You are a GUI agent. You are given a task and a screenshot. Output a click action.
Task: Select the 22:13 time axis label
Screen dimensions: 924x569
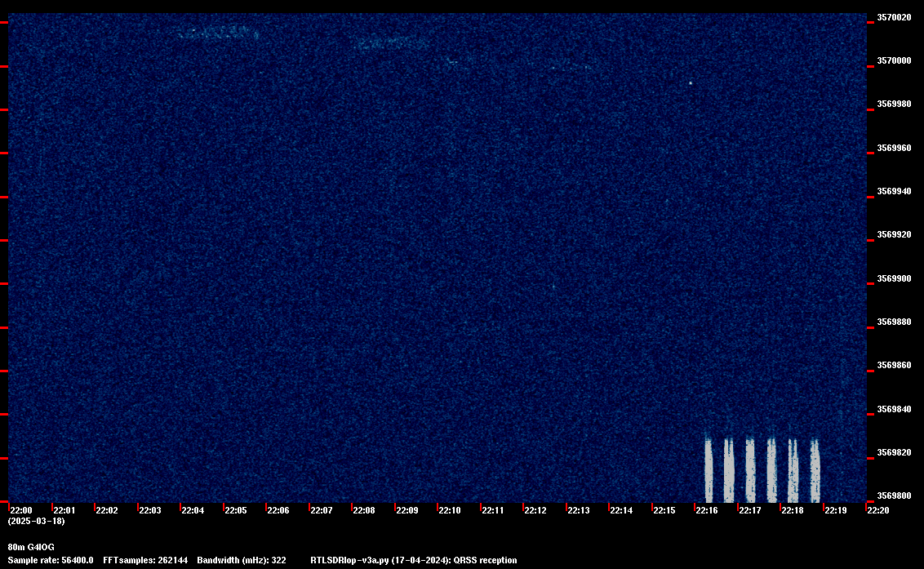578,510
